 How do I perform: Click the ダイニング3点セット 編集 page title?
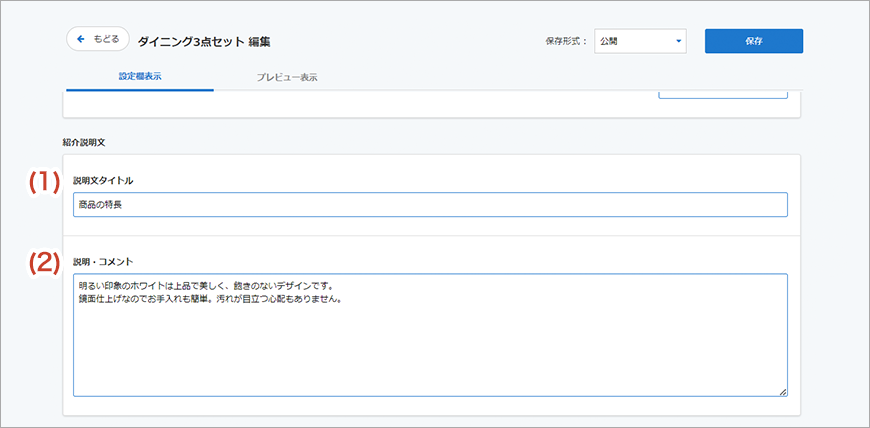pos(204,41)
